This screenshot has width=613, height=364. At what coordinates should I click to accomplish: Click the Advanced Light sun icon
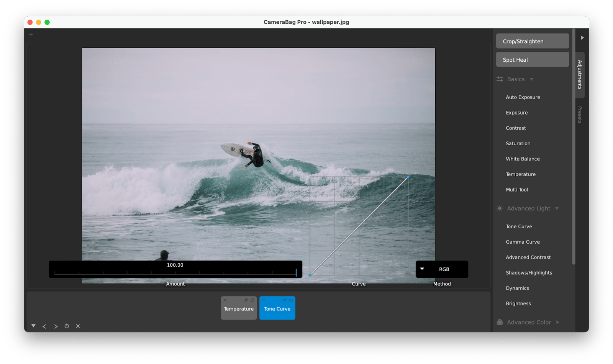pyautogui.click(x=500, y=208)
